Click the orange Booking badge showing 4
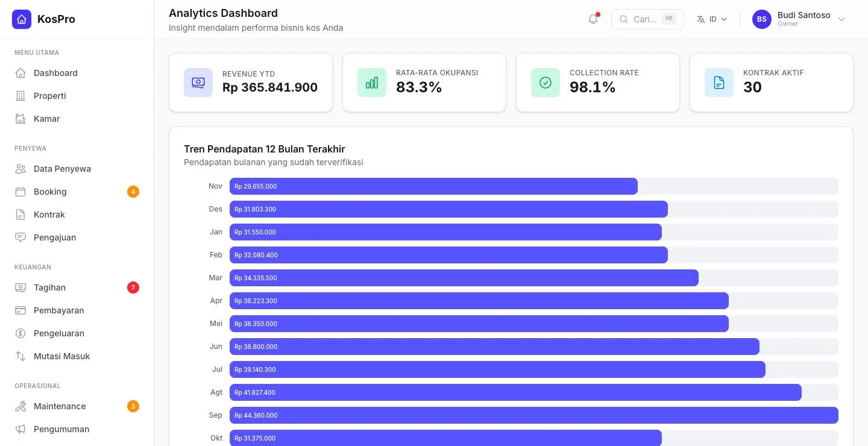Viewport: 868px width, 446px height. pyautogui.click(x=133, y=192)
